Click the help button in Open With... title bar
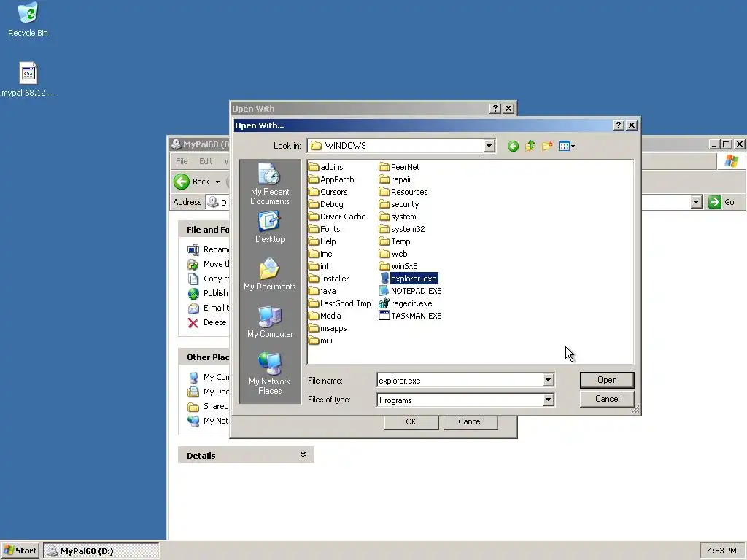This screenshot has height=560, width=747. 619,125
